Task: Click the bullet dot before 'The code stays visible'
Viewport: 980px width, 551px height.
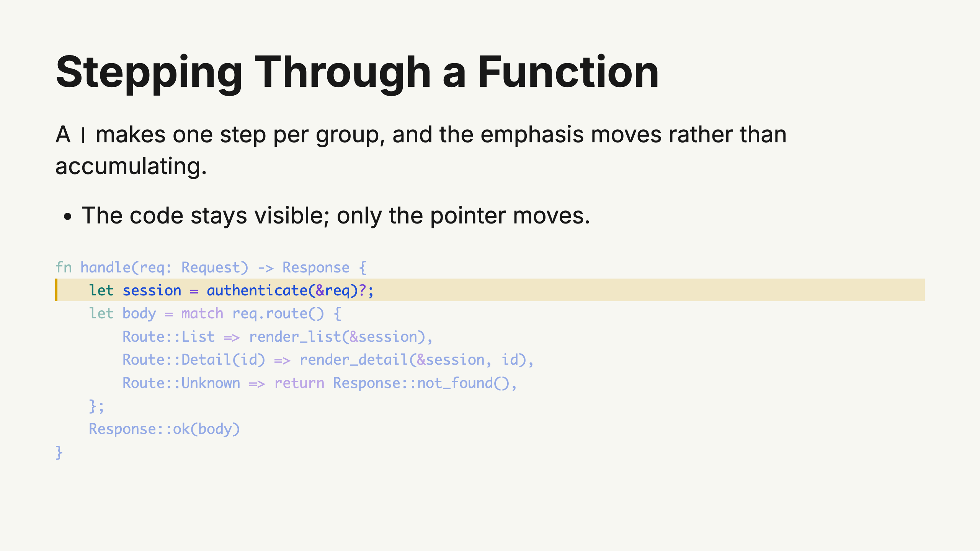Action: tap(68, 217)
